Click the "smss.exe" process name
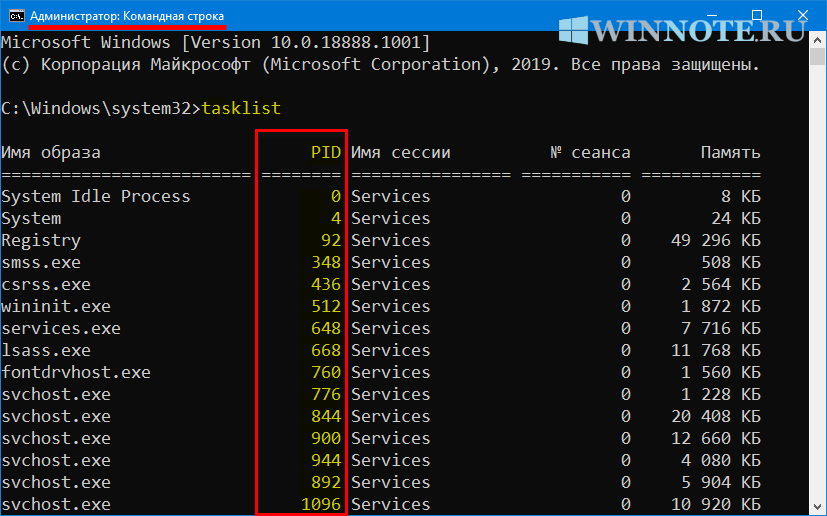The width and height of the screenshot is (827, 516). click(x=41, y=262)
